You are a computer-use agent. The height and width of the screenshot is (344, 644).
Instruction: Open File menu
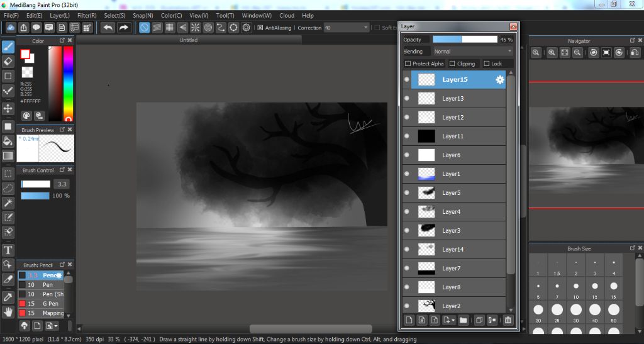click(11, 16)
